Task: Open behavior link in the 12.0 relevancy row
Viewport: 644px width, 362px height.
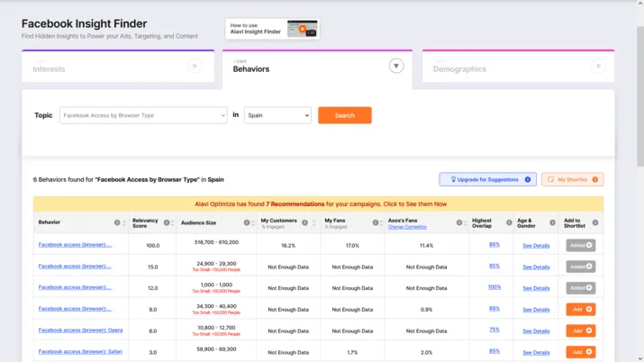Action: coord(75,287)
